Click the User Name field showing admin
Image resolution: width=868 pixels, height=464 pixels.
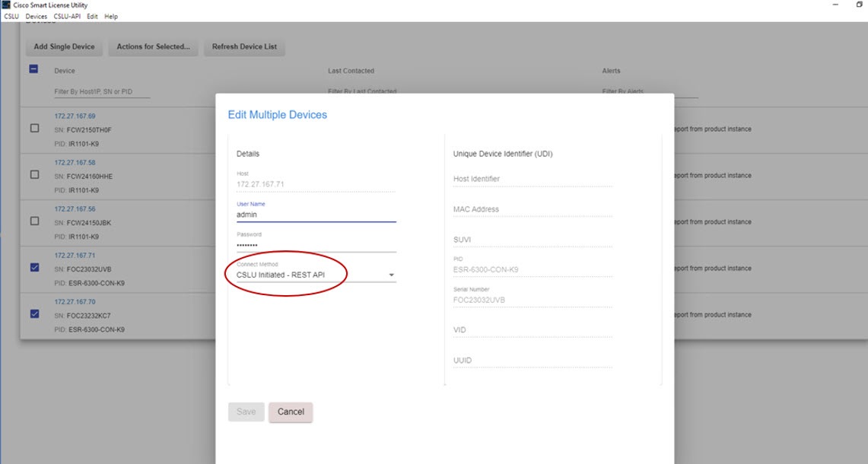point(304,214)
